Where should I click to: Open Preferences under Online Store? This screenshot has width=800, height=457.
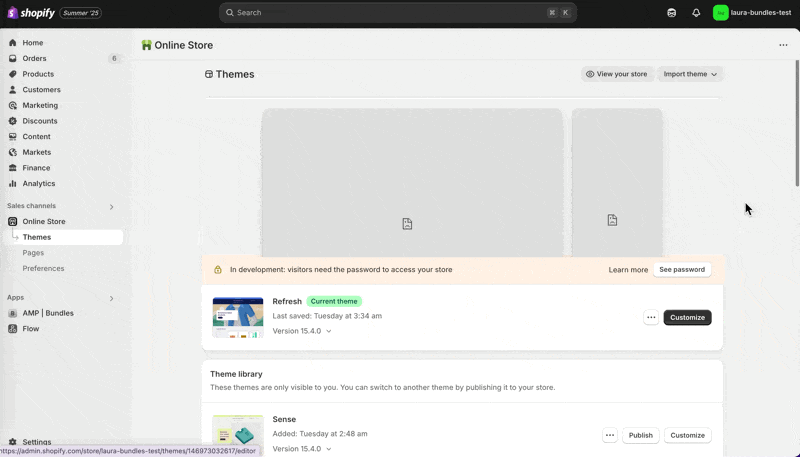pyautogui.click(x=43, y=269)
